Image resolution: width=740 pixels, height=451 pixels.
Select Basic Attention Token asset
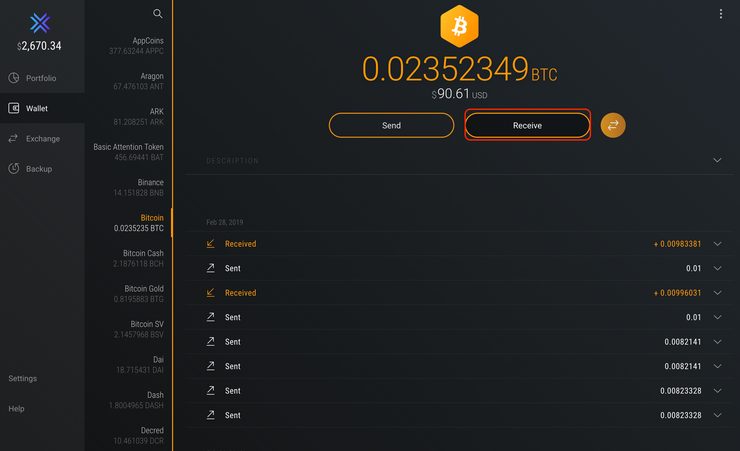[128, 152]
